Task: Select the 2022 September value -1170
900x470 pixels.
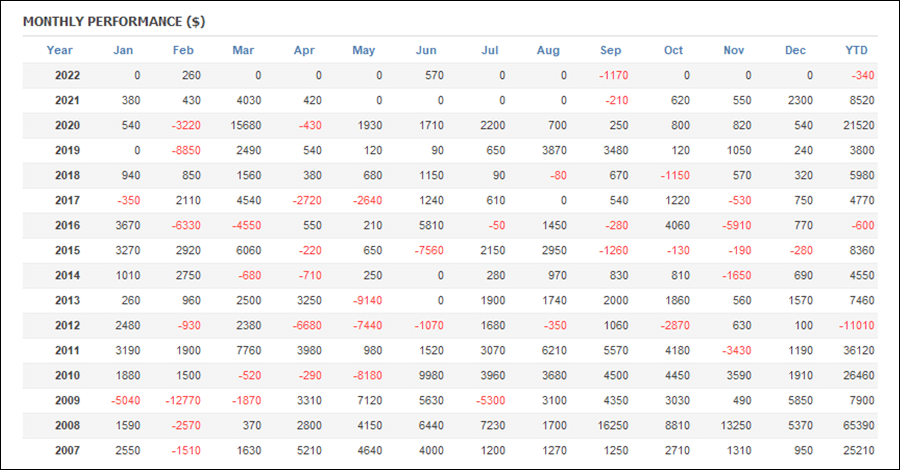Action: 614,75
